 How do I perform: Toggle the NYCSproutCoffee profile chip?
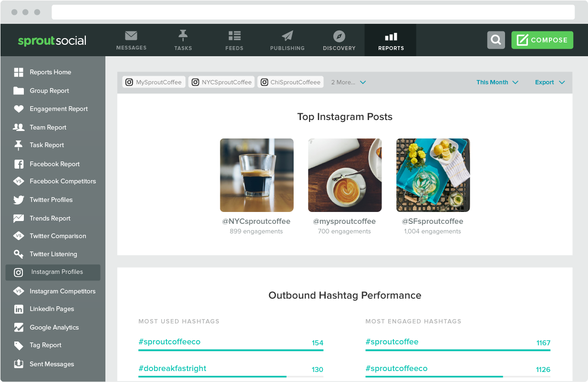221,82
